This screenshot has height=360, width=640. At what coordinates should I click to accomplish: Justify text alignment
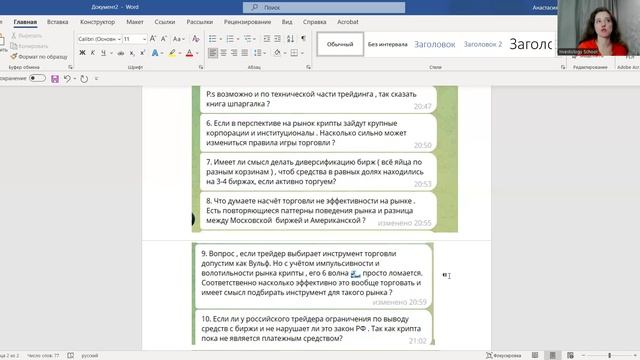click(244, 53)
